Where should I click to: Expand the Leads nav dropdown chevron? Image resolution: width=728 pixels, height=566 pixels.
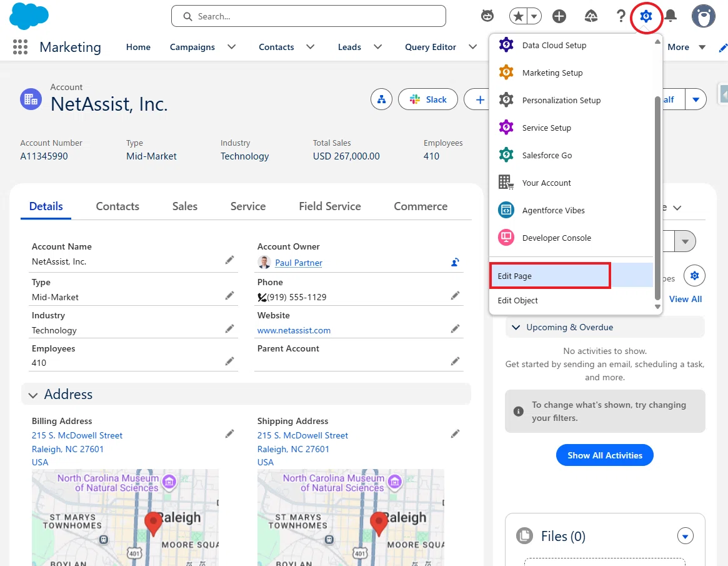click(378, 46)
